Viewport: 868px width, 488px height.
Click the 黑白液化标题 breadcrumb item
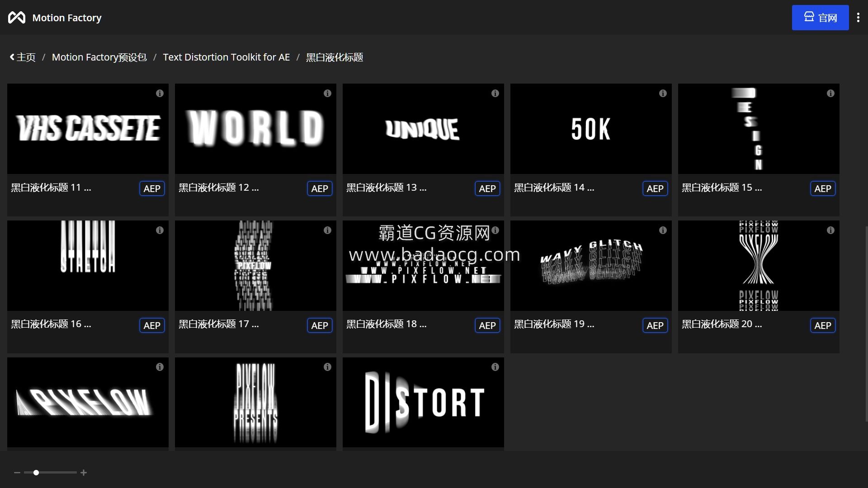[x=335, y=57]
